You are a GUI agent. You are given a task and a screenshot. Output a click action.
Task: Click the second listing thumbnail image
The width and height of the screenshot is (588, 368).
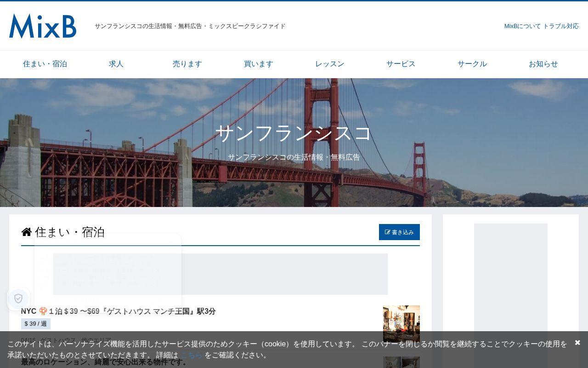pyautogui.click(x=401, y=362)
